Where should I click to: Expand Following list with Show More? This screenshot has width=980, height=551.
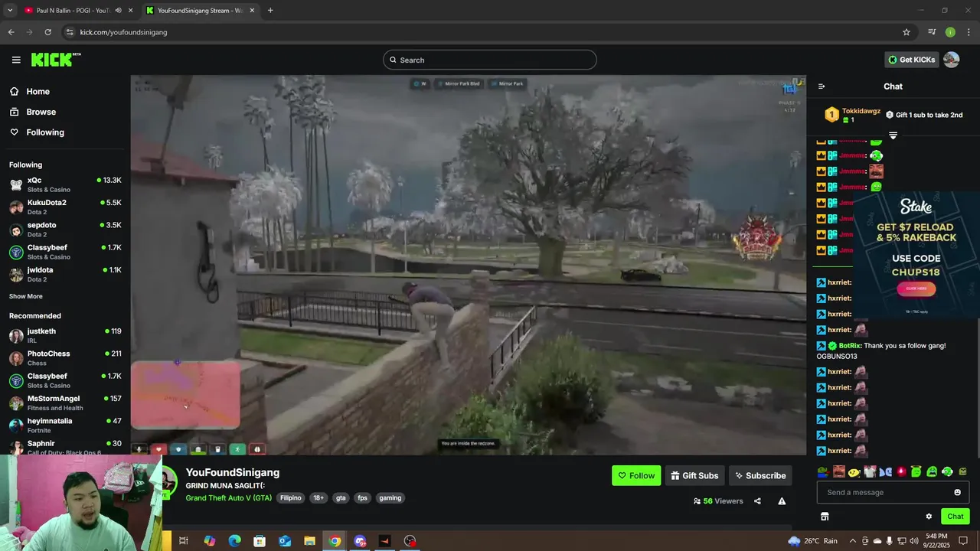(26, 296)
